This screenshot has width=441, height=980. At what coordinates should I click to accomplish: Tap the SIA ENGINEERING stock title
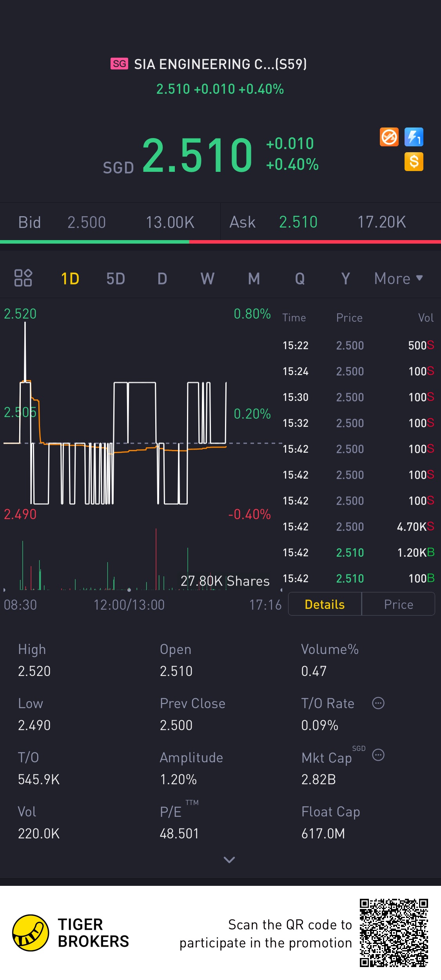tap(220, 64)
